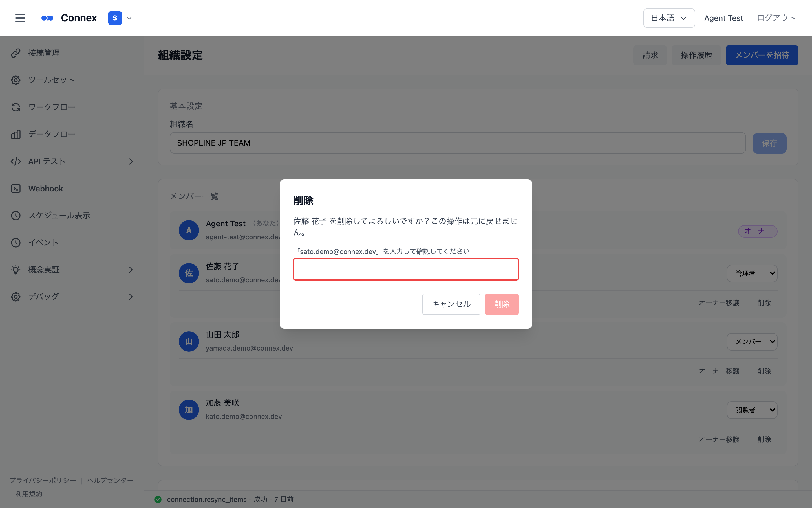This screenshot has height=508, width=812.
Task: Click the Connex logo icon
Action: (47, 18)
